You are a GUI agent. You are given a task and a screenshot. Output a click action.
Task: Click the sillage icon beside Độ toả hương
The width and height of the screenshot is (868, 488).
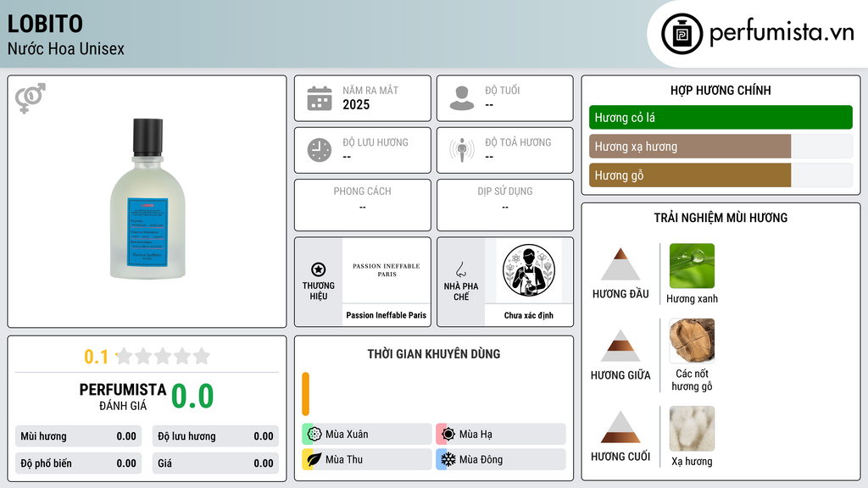point(462,150)
